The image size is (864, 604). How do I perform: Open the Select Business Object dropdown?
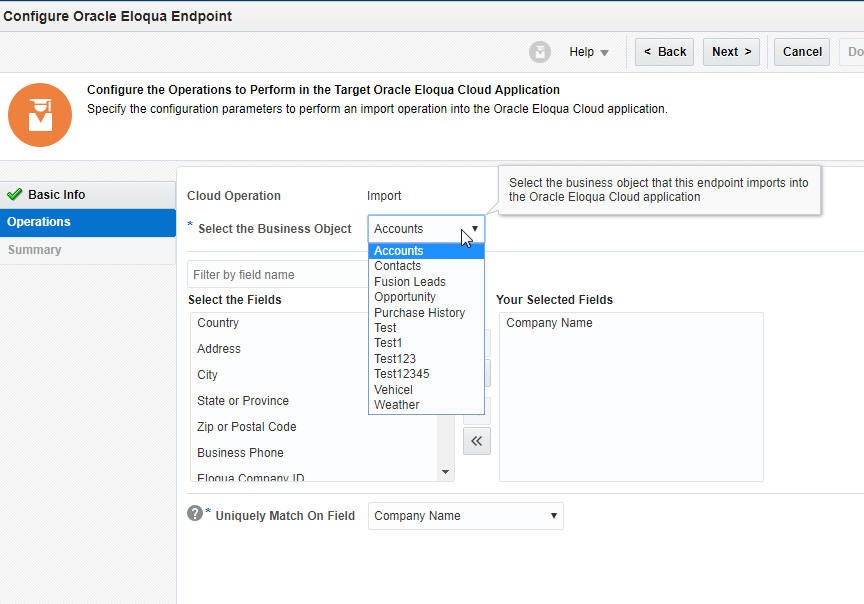click(476, 228)
